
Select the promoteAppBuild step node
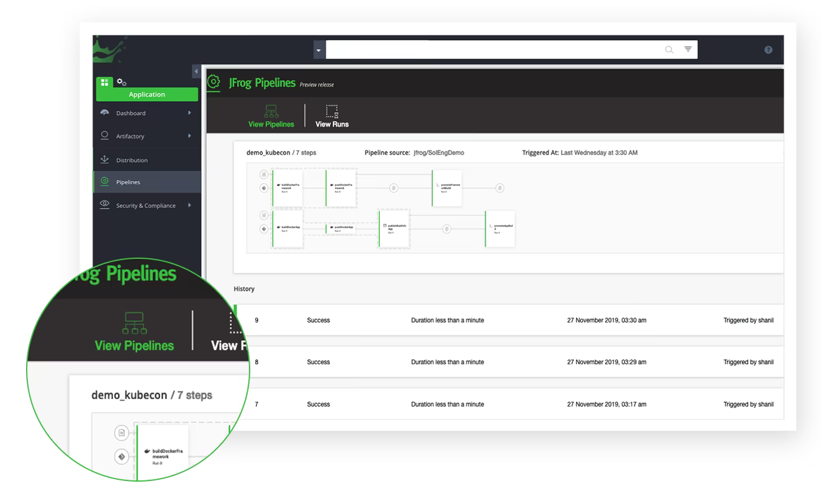[500, 229]
